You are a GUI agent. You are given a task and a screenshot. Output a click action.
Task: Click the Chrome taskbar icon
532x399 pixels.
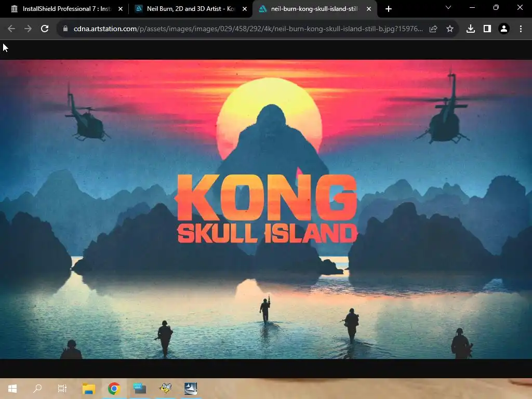pyautogui.click(x=114, y=389)
